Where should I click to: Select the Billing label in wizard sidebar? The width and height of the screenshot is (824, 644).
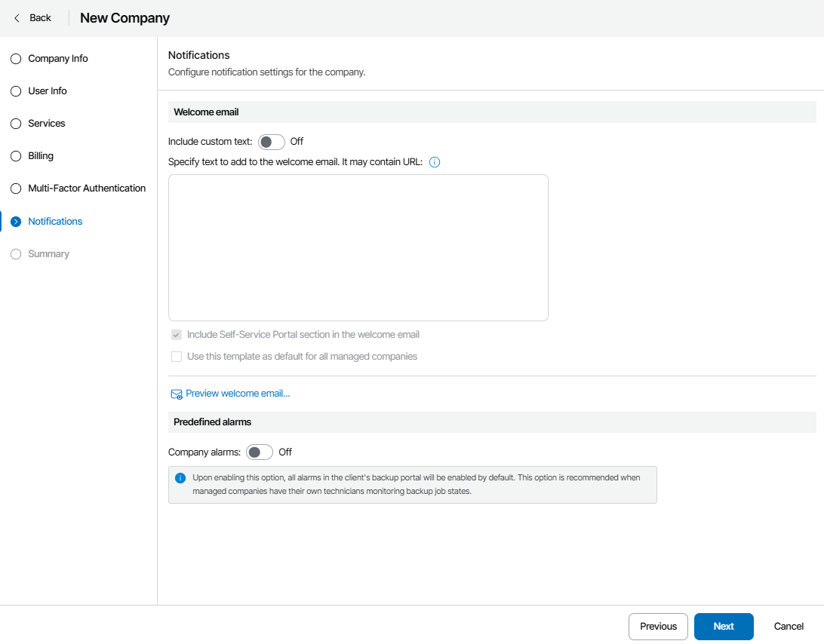pyautogui.click(x=41, y=156)
